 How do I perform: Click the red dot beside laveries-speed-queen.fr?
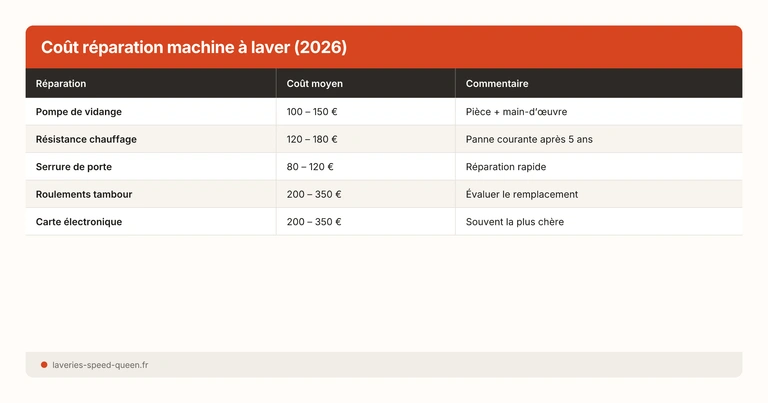click(x=44, y=365)
